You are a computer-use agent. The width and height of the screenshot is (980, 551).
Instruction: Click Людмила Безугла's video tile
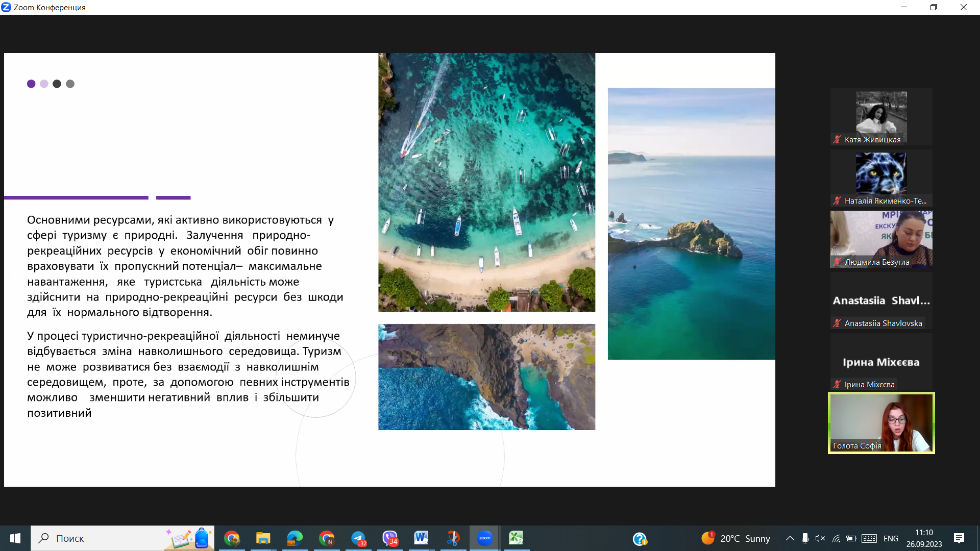(x=881, y=239)
